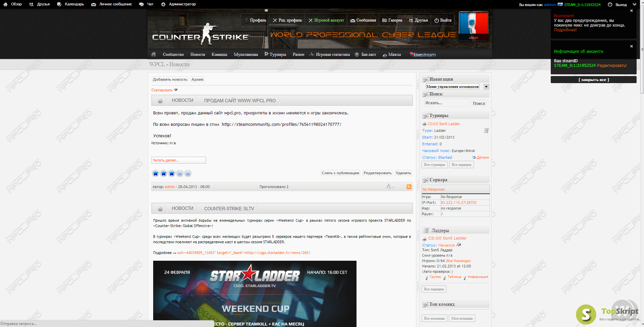This screenshot has height=327, width=644.
Task: Click the Удалить news button
Action: tap(403, 173)
